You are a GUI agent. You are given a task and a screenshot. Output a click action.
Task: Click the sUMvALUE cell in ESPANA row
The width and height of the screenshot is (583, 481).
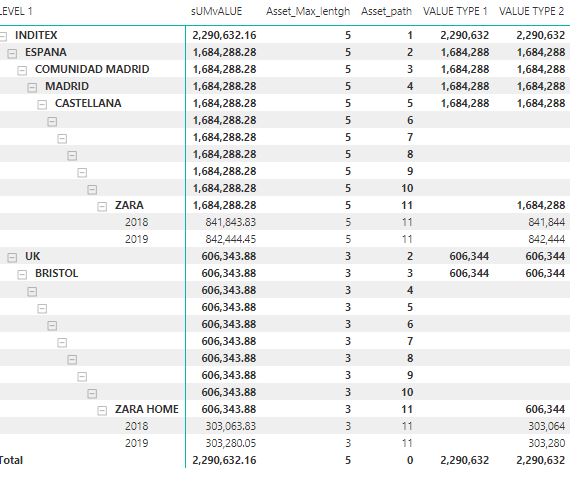(x=224, y=52)
